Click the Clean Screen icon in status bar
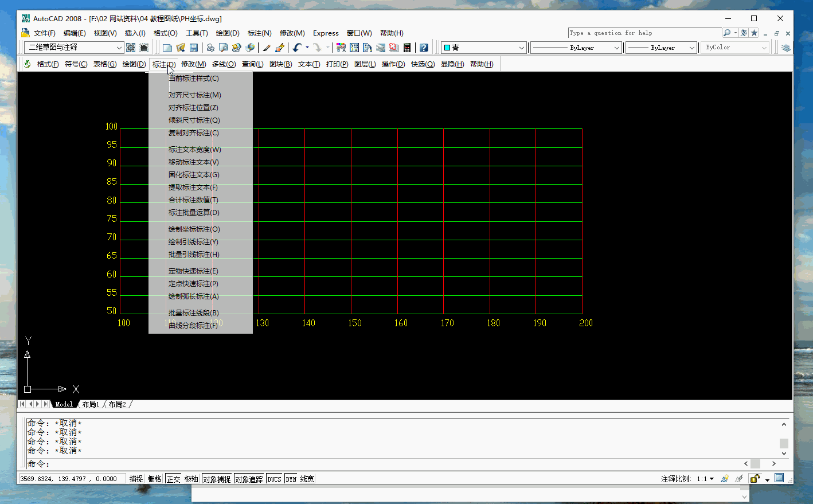This screenshot has width=813, height=504. pos(779,478)
